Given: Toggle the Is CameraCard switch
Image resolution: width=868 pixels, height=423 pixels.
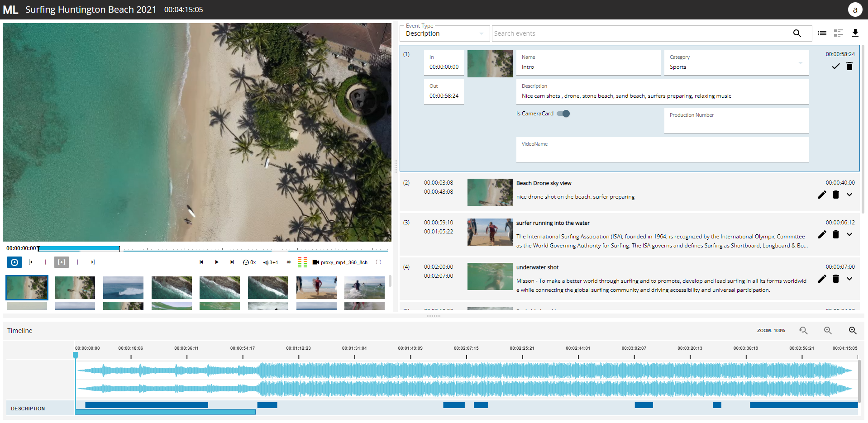Looking at the screenshot, I should click(563, 114).
